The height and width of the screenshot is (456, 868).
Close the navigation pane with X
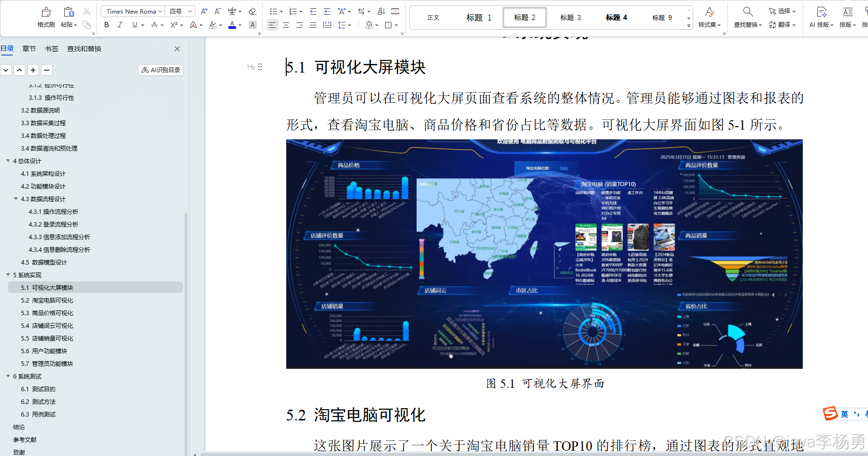click(177, 49)
